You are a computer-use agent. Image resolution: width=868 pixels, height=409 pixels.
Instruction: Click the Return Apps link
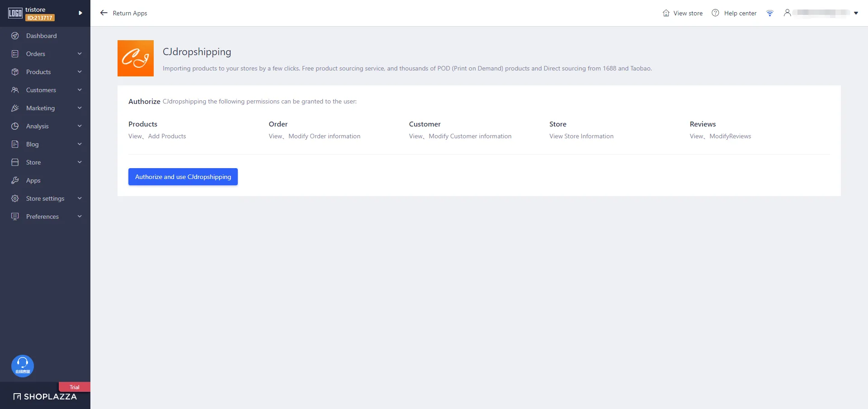(130, 13)
